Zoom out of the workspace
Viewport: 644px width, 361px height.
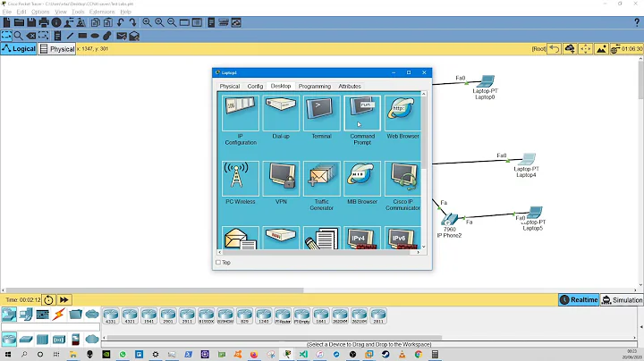(172, 22)
